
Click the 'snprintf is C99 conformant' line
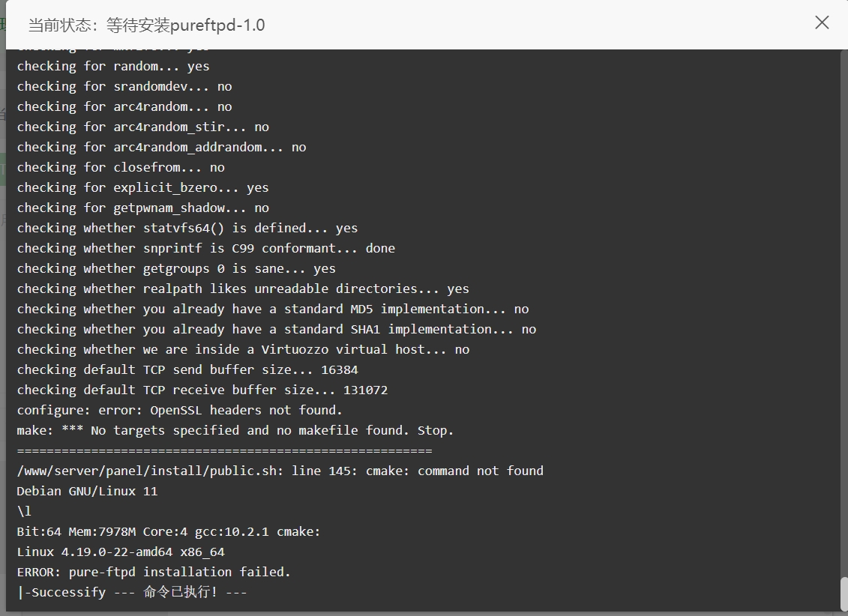(x=206, y=248)
